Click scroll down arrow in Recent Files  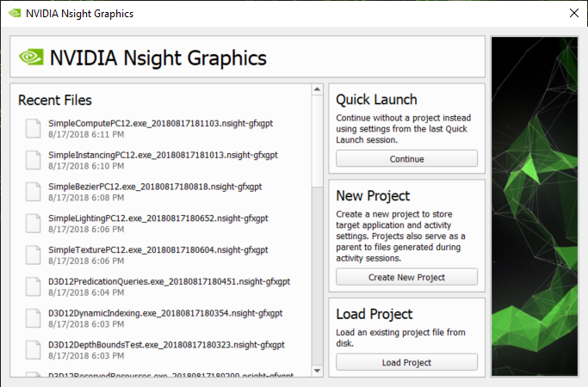click(x=317, y=371)
